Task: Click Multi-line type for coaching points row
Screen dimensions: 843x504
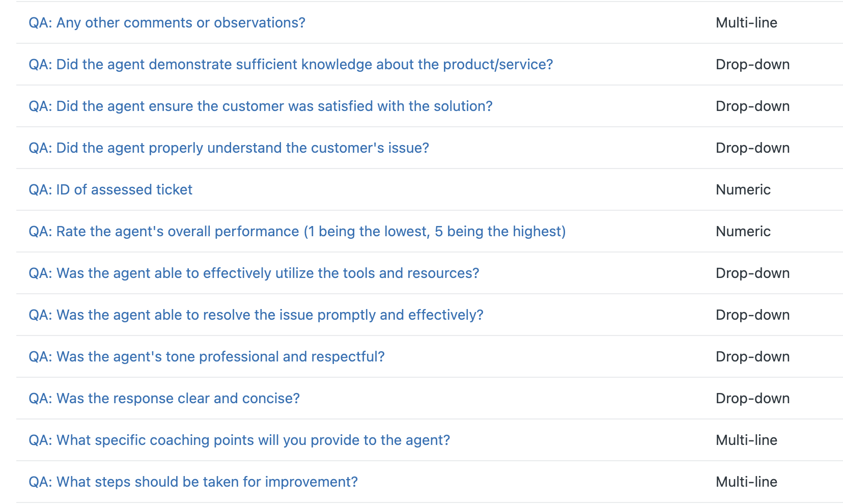Action: [x=746, y=440]
